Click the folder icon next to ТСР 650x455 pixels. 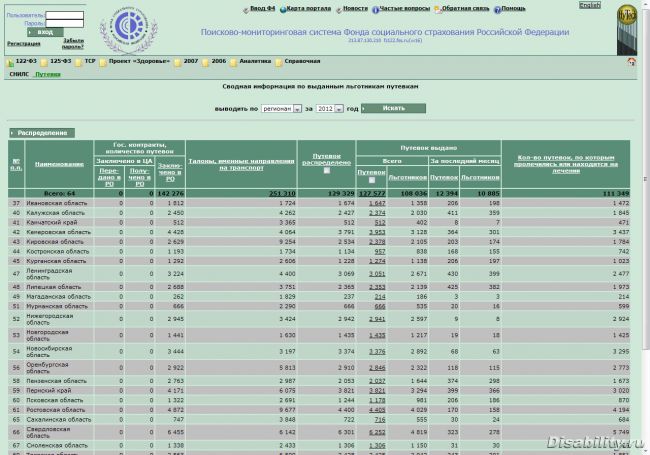78,63
